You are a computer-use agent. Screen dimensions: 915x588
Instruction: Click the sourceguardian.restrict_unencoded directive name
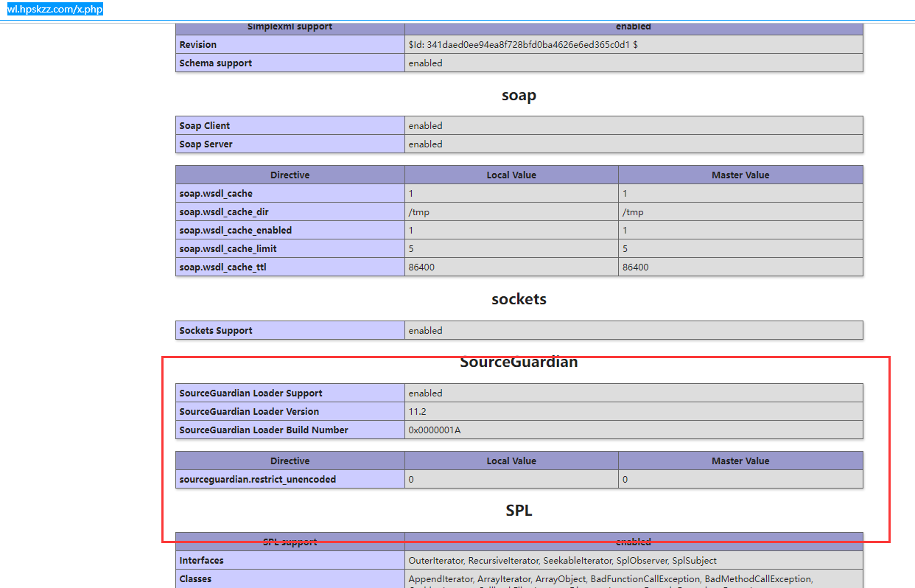click(x=258, y=480)
